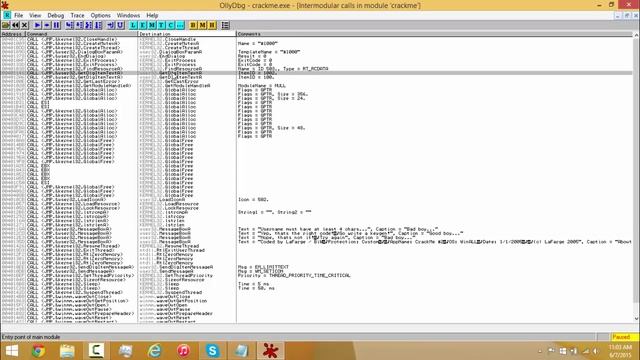Open Internet Explorer from the taskbar
Image resolution: width=640 pixels, height=360 pixels.
pyautogui.click(x=154, y=351)
